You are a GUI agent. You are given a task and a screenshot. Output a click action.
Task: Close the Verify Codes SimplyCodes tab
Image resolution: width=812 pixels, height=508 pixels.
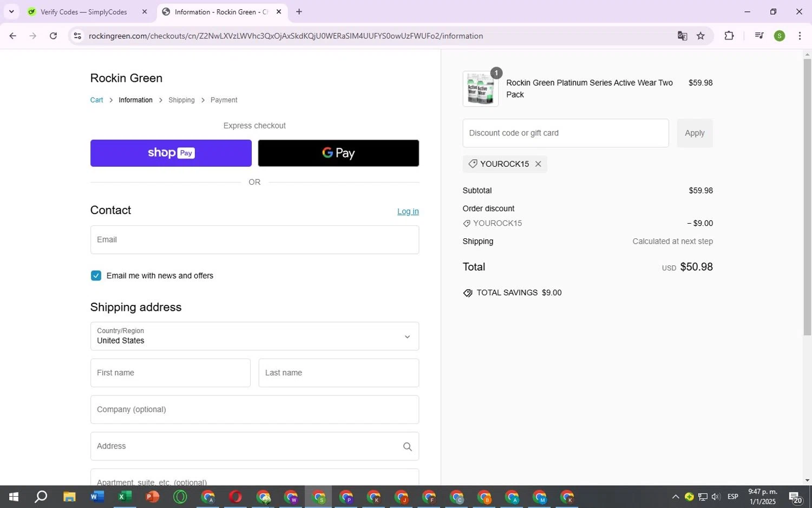point(145,11)
